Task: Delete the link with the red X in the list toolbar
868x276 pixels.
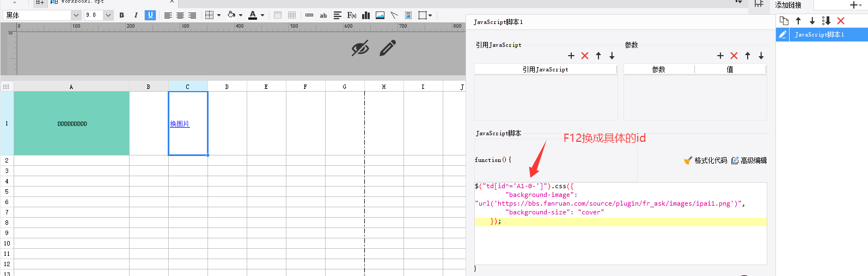Action: click(841, 21)
